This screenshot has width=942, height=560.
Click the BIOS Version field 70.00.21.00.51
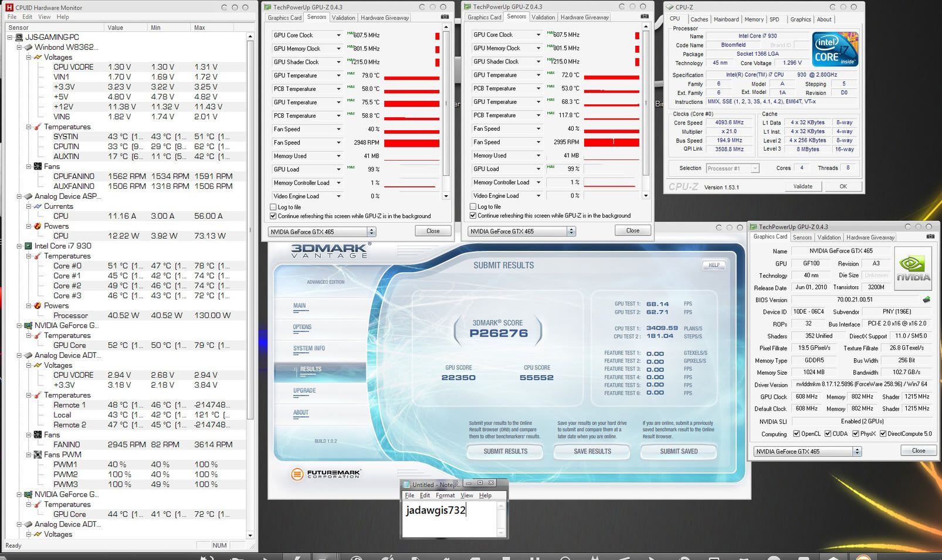coord(855,300)
